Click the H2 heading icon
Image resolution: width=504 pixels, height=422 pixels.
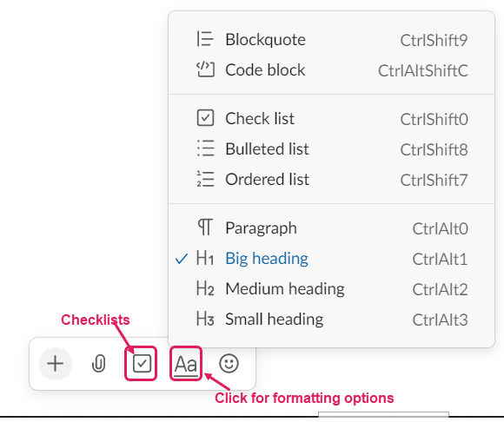[205, 288]
